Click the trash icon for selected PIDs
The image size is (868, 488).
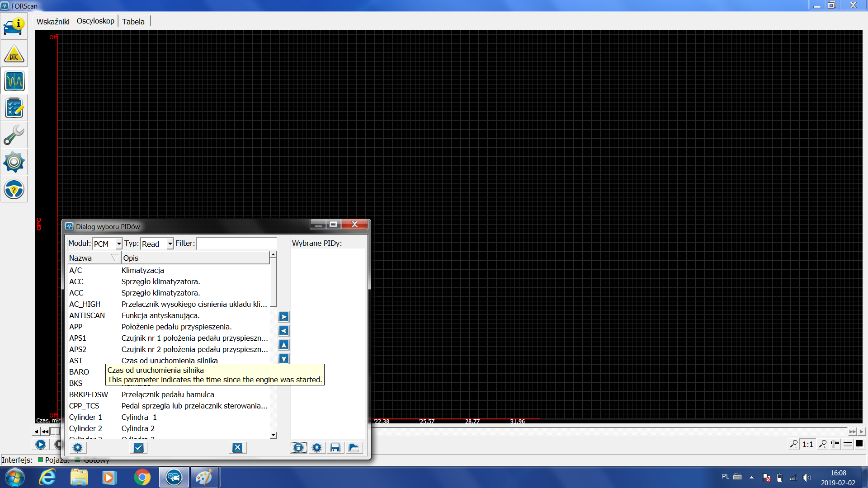298,448
